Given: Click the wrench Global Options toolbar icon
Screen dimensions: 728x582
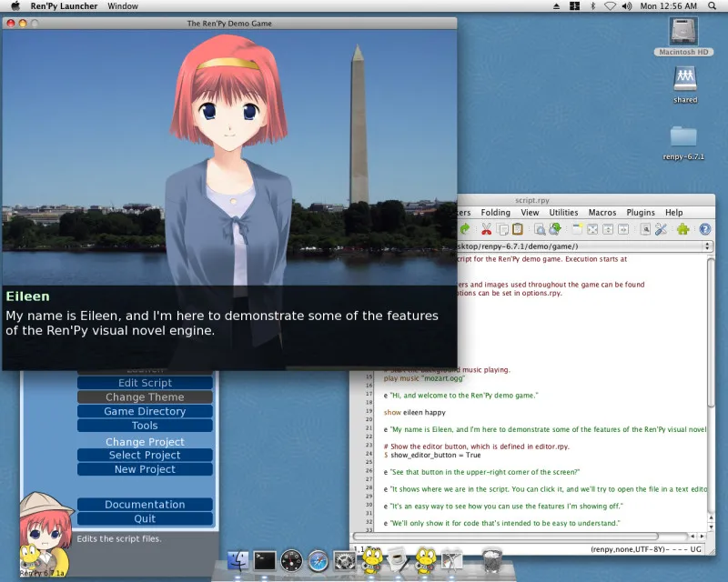Looking at the screenshot, I should (662, 229).
